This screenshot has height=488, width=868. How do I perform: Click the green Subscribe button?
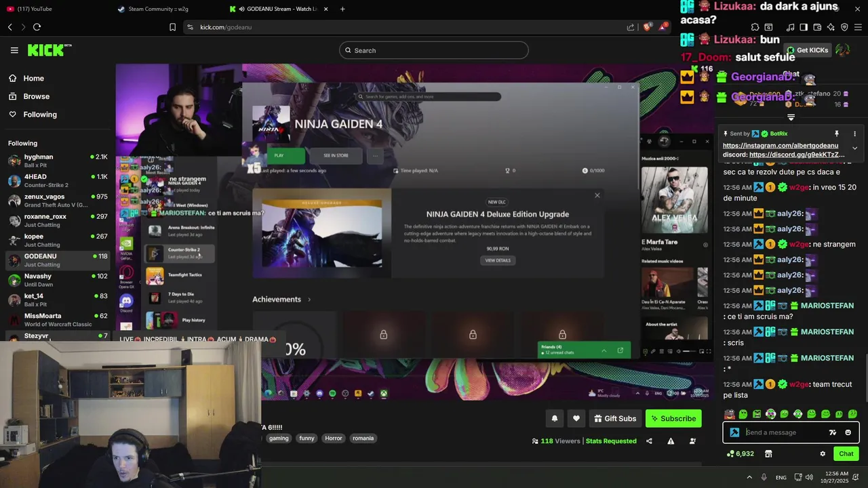click(673, 419)
